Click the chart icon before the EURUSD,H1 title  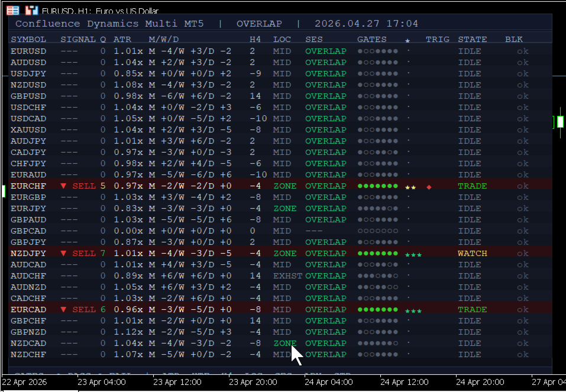pyautogui.click(x=31, y=11)
